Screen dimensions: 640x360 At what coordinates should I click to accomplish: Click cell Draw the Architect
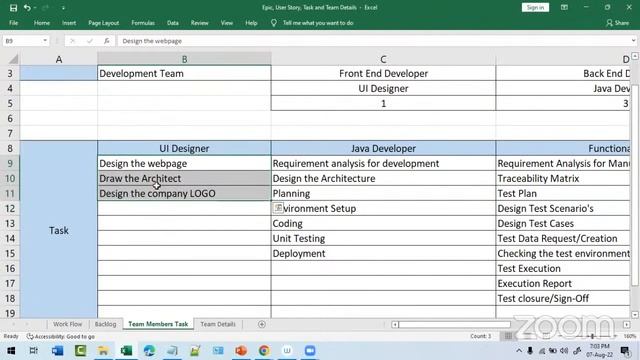184,178
